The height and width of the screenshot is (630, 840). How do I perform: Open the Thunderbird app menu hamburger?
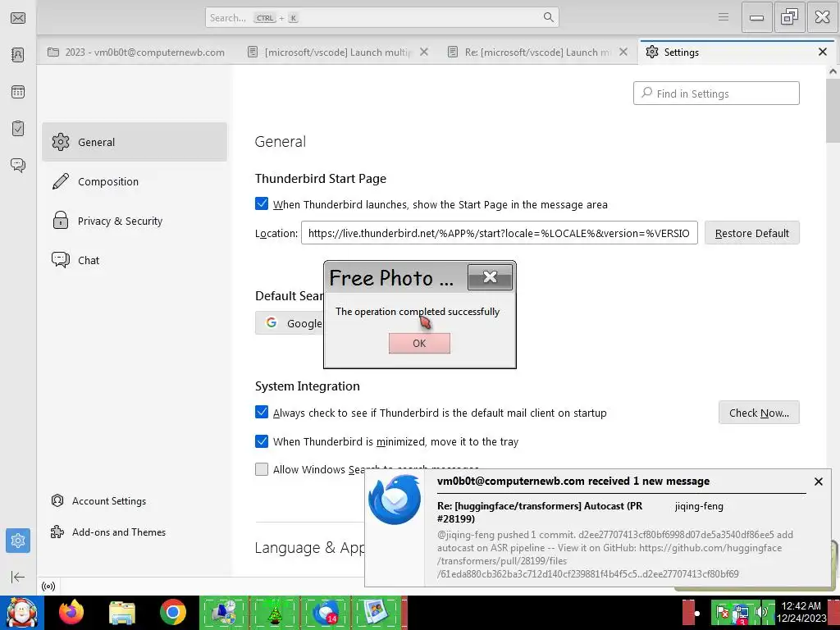tap(724, 17)
